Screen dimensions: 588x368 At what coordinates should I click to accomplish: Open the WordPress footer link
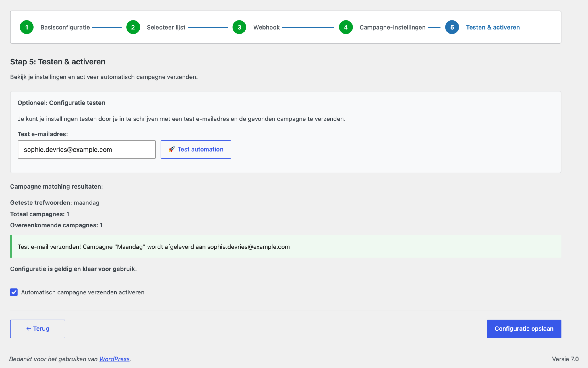click(115, 359)
